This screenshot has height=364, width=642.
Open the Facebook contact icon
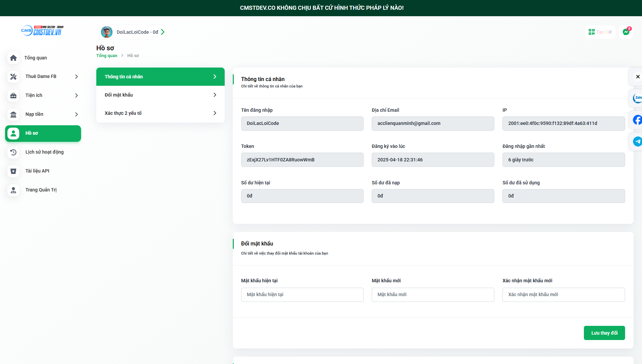637,120
